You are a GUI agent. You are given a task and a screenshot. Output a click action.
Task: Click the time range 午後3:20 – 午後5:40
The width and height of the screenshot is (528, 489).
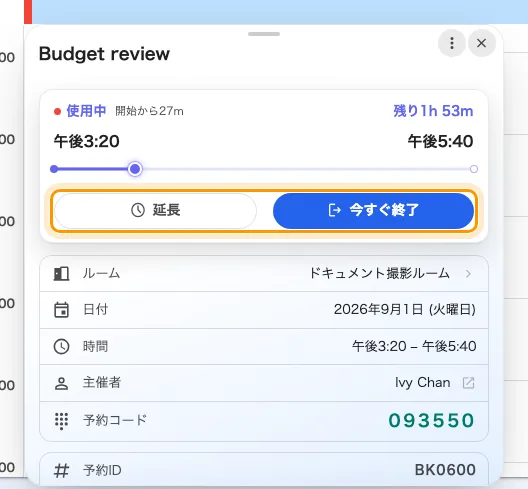pos(414,346)
